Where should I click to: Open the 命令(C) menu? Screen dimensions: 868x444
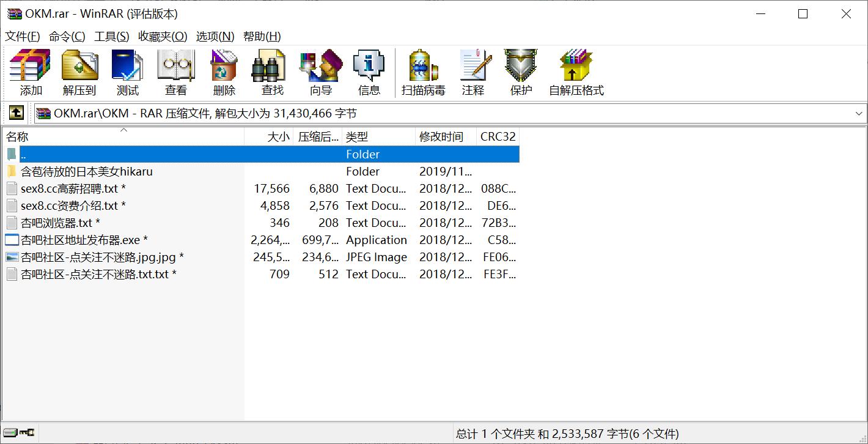click(x=67, y=36)
